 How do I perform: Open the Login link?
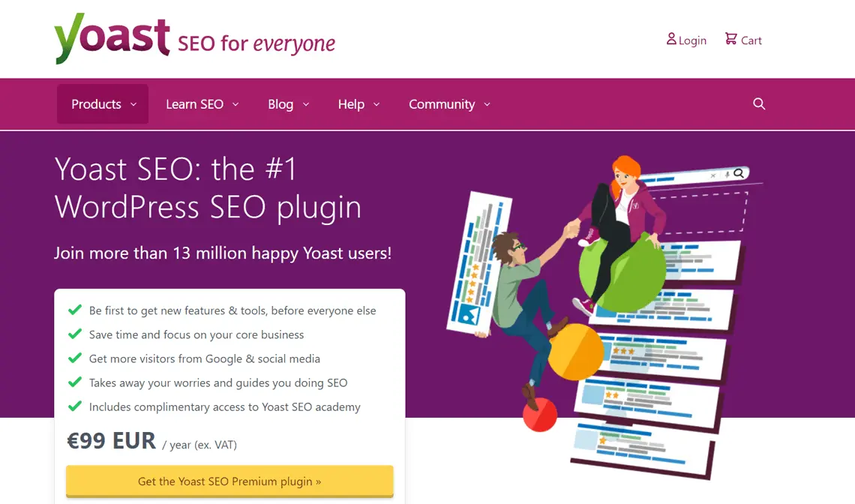coord(686,40)
